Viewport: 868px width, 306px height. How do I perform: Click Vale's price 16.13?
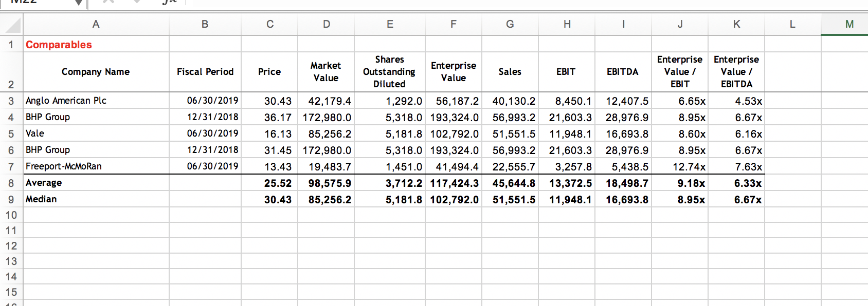pyautogui.click(x=269, y=133)
